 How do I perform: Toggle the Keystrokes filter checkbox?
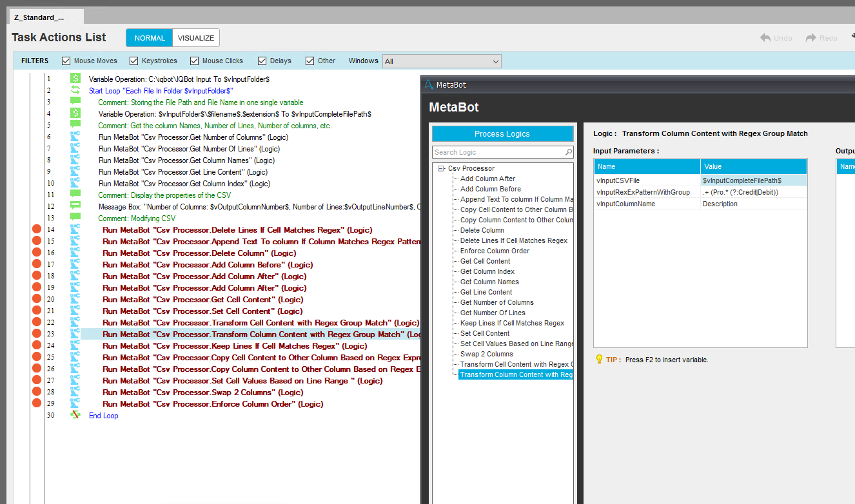click(134, 61)
